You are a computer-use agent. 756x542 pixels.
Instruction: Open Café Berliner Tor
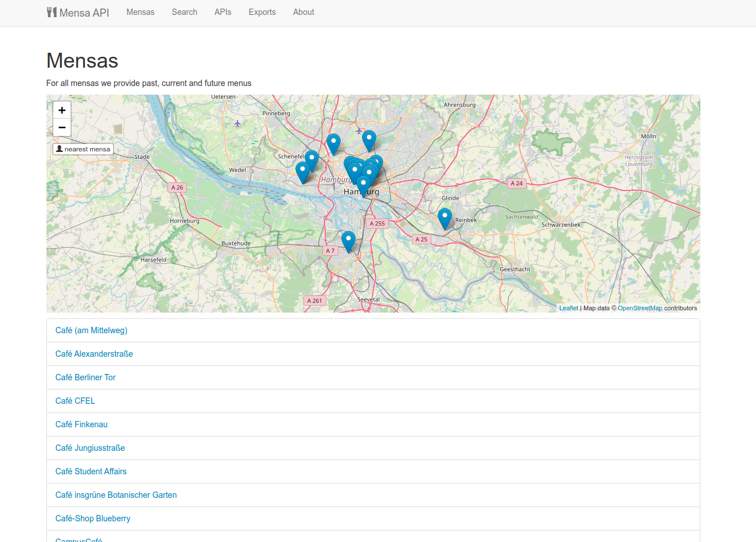(85, 377)
